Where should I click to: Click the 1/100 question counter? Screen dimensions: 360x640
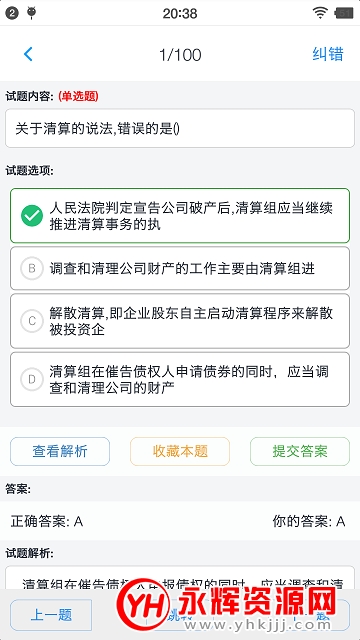point(180,55)
